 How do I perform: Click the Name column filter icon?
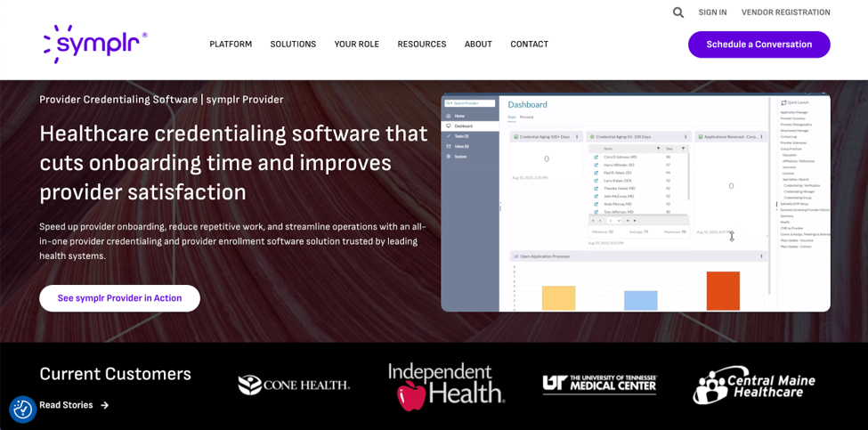tap(658, 149)
